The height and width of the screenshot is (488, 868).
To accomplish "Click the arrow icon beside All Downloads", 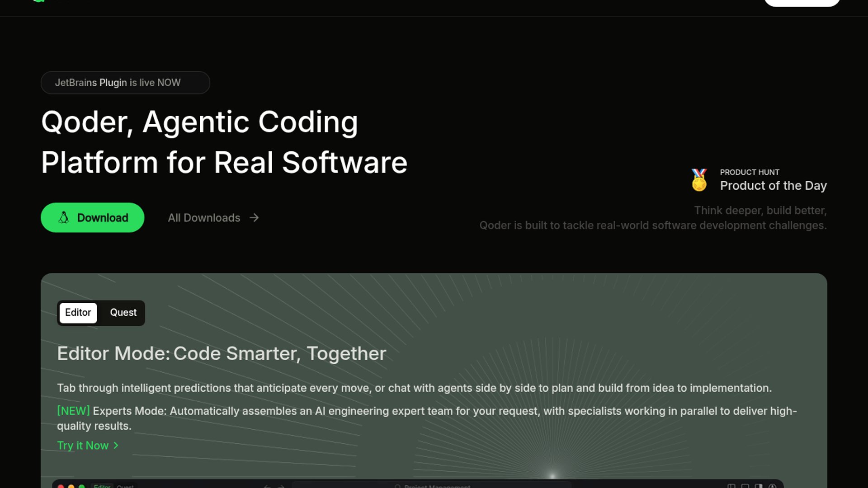I will pos(254,218).
